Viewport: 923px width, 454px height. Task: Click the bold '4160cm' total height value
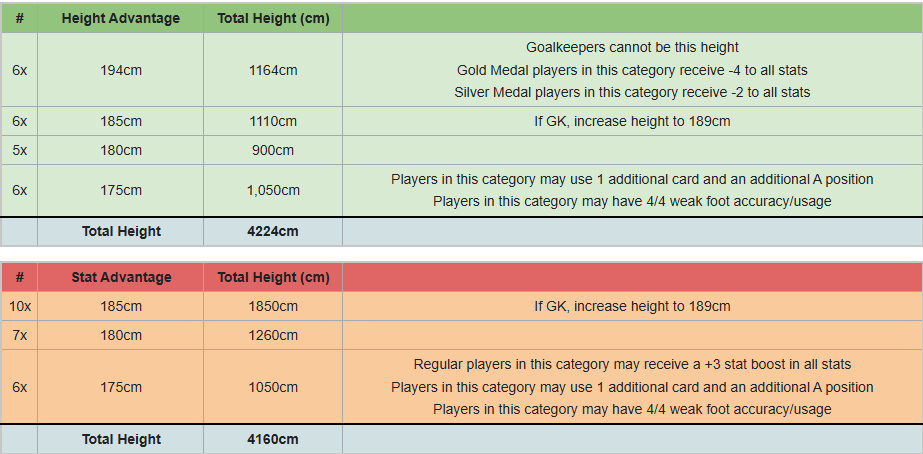(273, 439)
